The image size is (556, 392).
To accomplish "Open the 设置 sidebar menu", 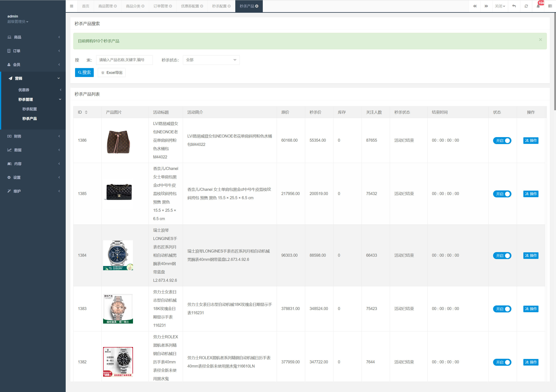I will pyautogui.click(x=33, y=177).
